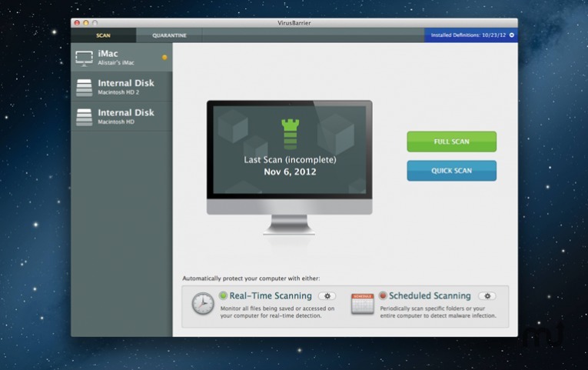Click the Nov 6, 2012 scan date
Image resolution: width=588 pixels, height=370 pixels.
click(x=290, y=172)
